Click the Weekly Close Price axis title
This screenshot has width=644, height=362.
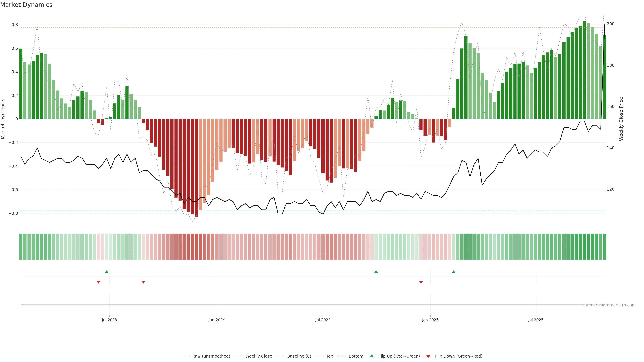click(x=621, y=119)
